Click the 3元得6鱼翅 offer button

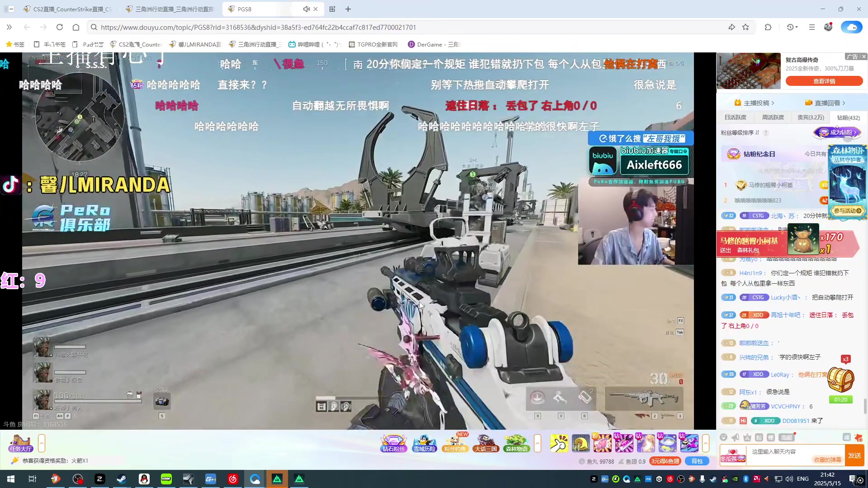(665, 461)
